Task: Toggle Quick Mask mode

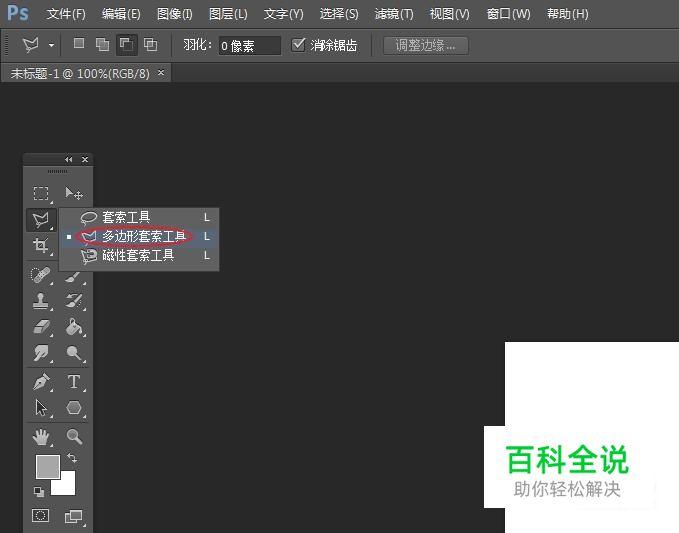Action: (41, 515)
